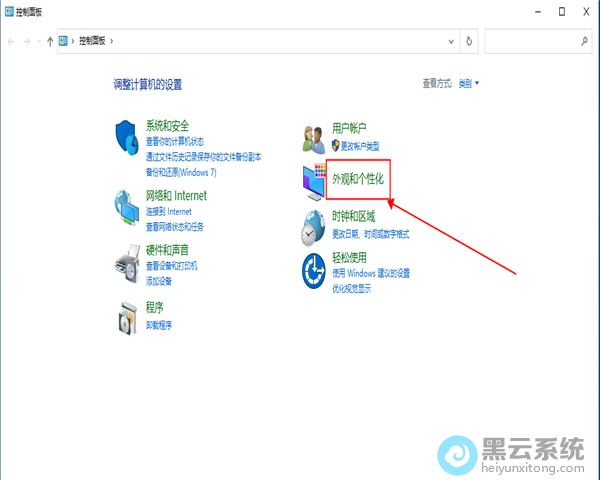Refresh the Control Panel address bar
This screenshot has width=600, height=480.
tap(469, 41)
